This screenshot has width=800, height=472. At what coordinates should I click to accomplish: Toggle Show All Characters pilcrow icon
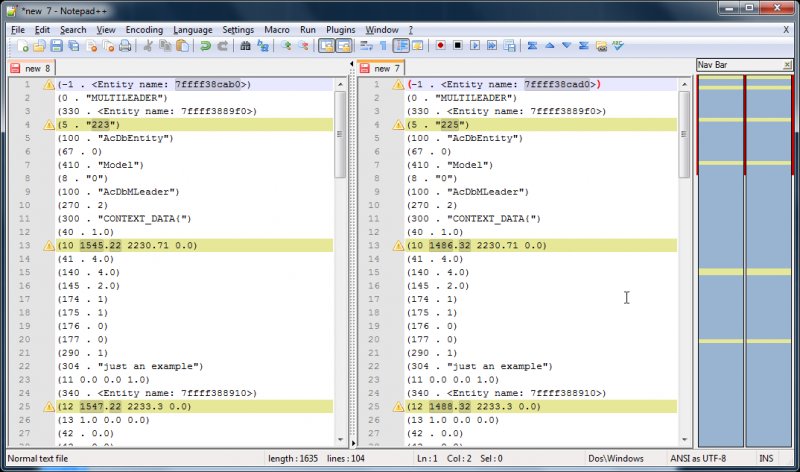click(383, 46)
